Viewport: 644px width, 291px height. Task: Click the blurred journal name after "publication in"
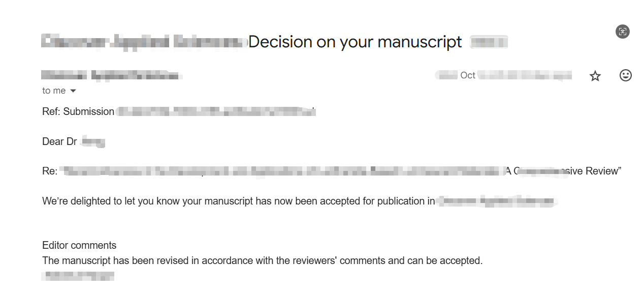pyautogui.click(x=496, y=201)
